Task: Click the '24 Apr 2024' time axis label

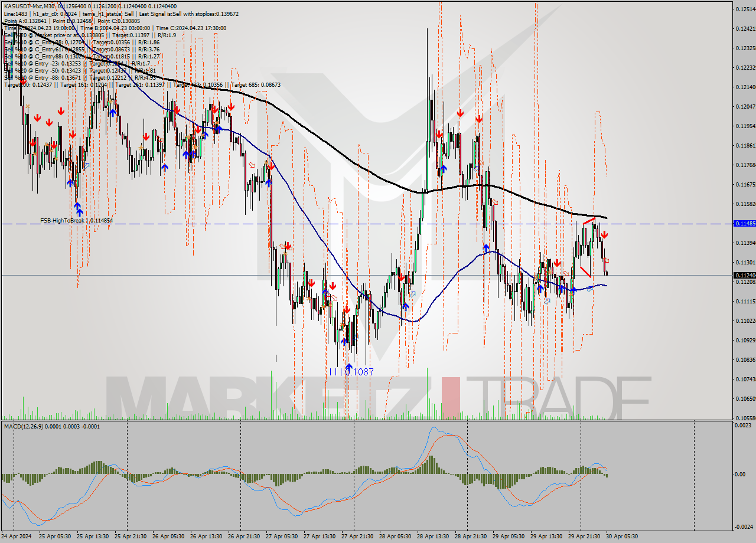Action: (x=17, y=537)
